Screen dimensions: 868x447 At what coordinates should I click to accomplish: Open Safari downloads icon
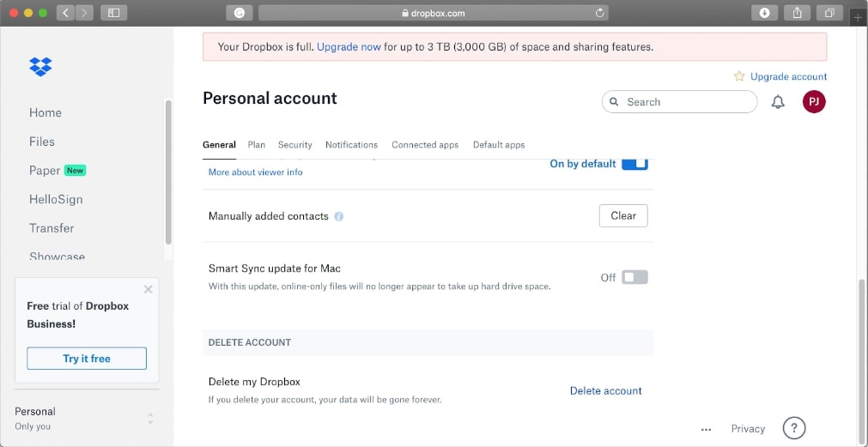764,13
